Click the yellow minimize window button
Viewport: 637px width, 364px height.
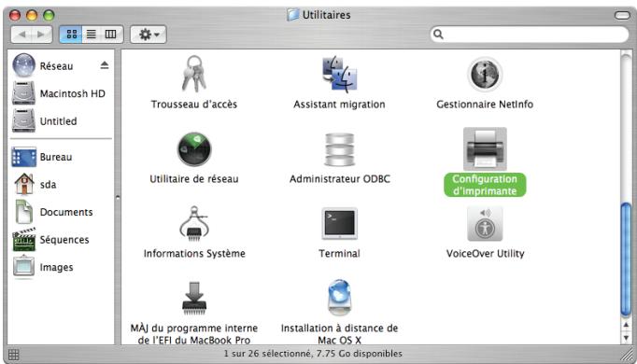(x=32, y=16)
